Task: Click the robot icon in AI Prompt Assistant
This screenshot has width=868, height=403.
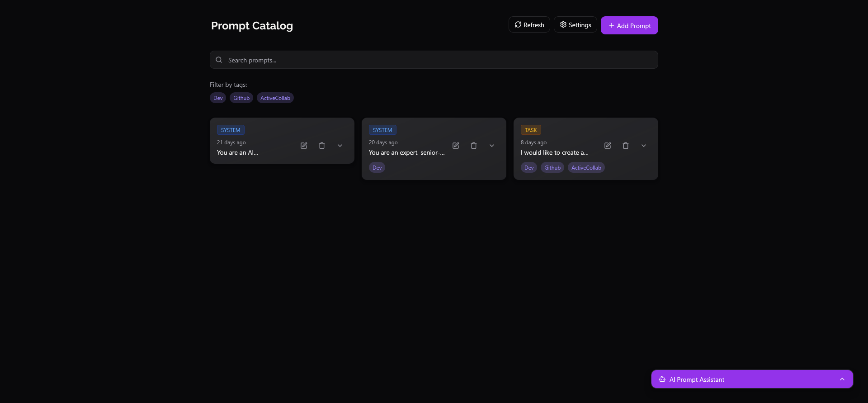Action: tap(662, 379)
